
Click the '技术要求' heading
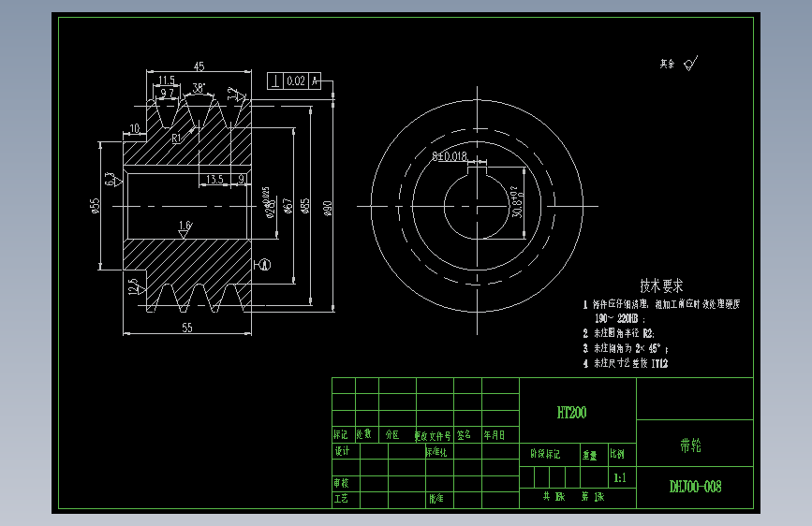tap(661, 285)
